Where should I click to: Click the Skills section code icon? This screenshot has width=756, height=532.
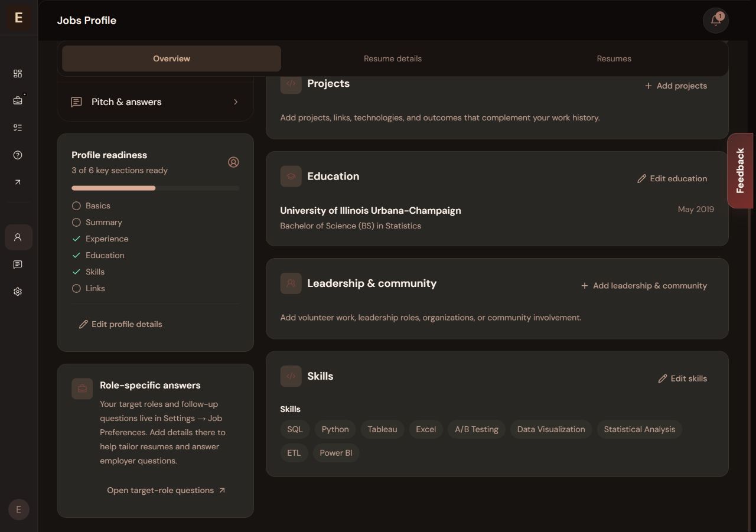[291, 376]
